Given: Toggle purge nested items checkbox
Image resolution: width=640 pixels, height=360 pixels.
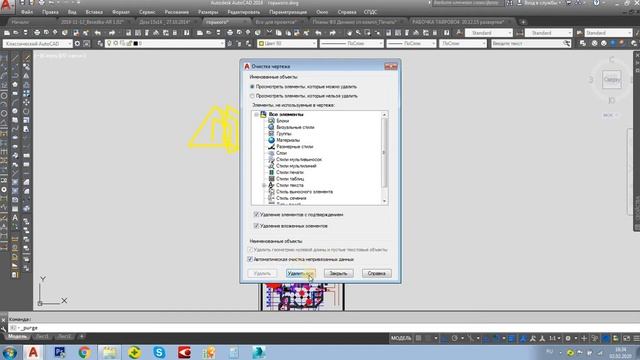Looking at the screenshot, I should point(256,226).
